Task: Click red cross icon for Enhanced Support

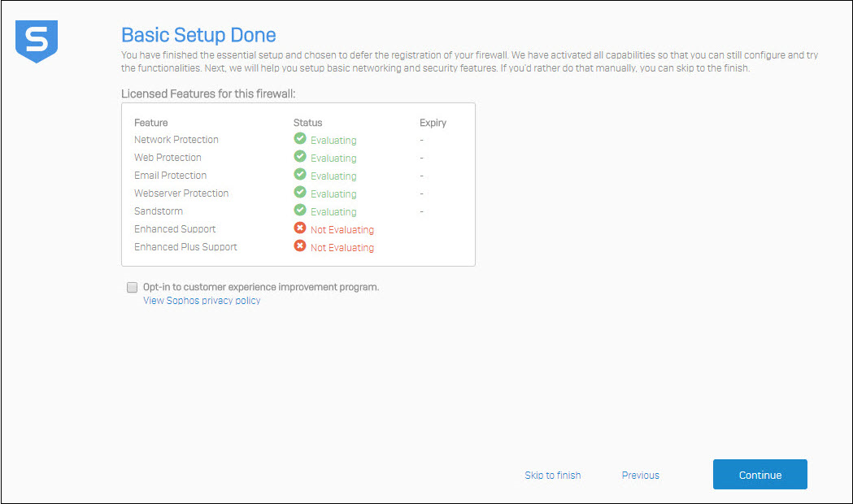Action: tap(300, 228)
